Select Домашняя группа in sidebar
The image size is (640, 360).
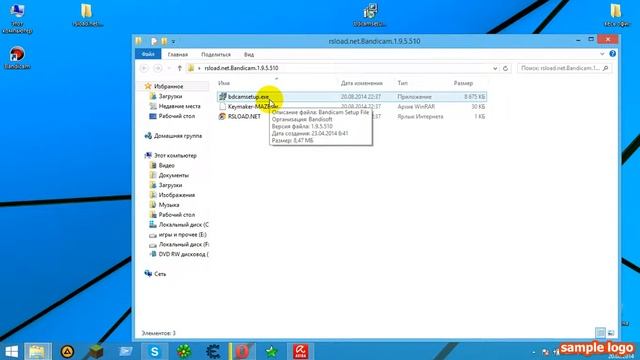[x=178, y=136]
